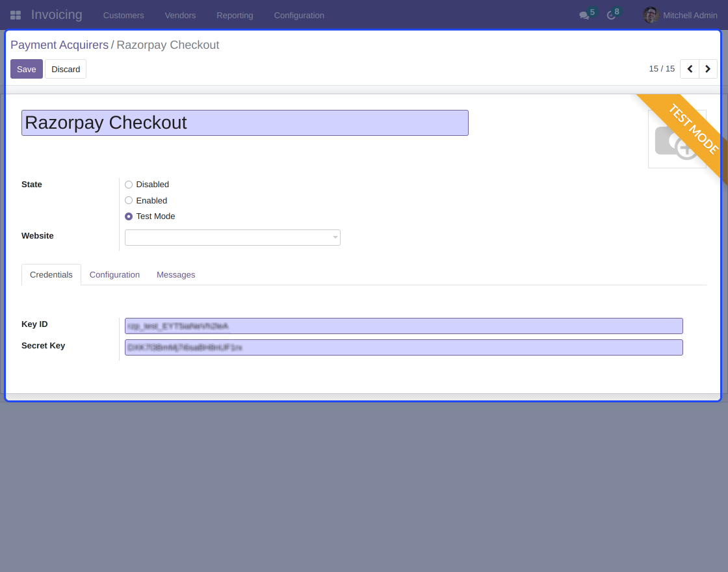Go to previous record arrow
The image size is (728, 572).
690,69
